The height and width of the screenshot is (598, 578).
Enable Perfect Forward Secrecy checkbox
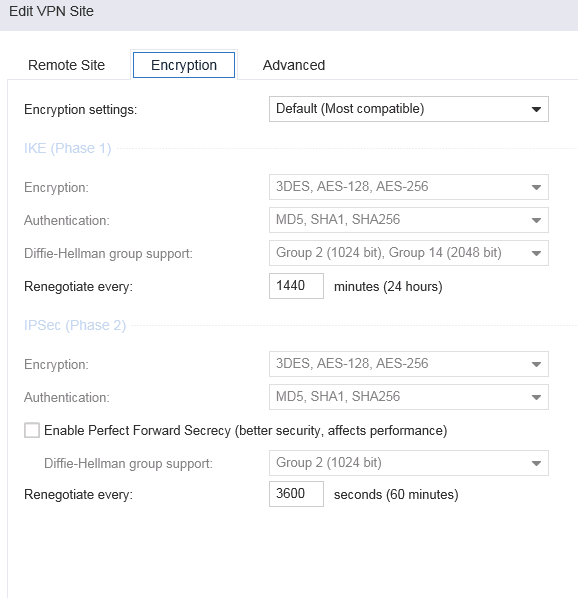(x=32, y=430)
